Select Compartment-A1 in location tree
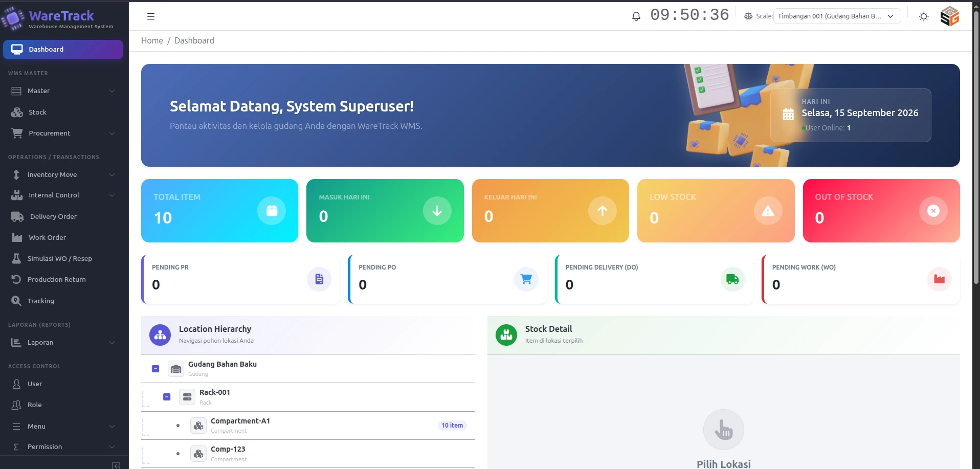980x469 pixels. click(x=308, y=426)
